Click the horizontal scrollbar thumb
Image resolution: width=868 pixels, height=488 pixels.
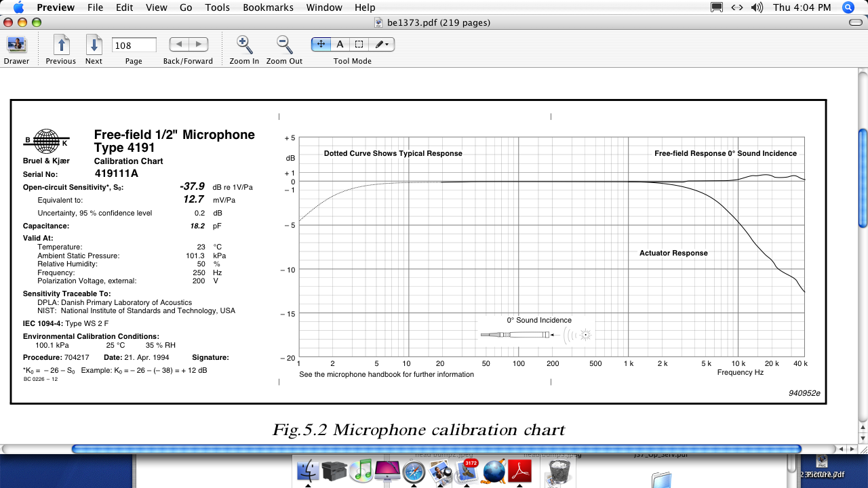click(436, 449)
